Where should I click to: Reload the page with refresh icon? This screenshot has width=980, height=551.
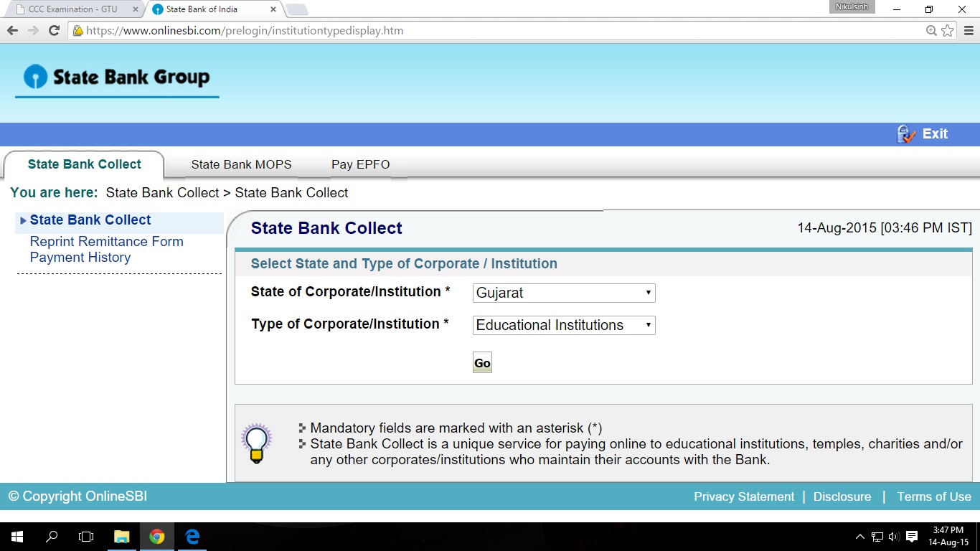[54, 31]
